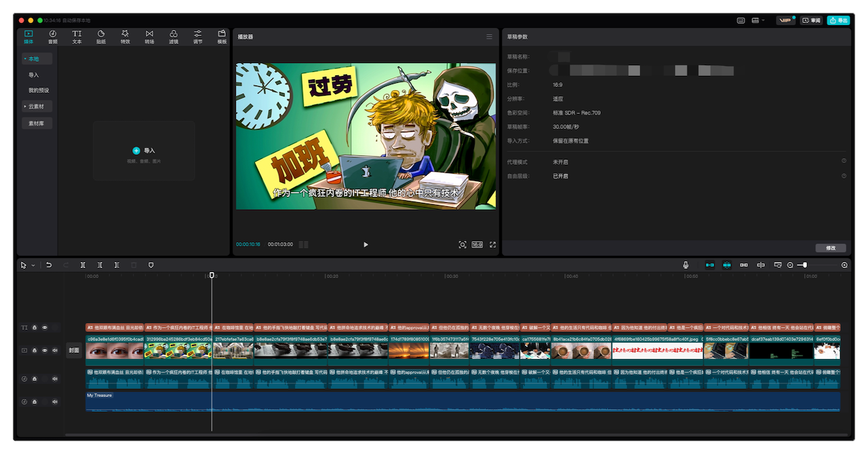Open the layout switcher dropdown in title bar

[x=758, y=20]
